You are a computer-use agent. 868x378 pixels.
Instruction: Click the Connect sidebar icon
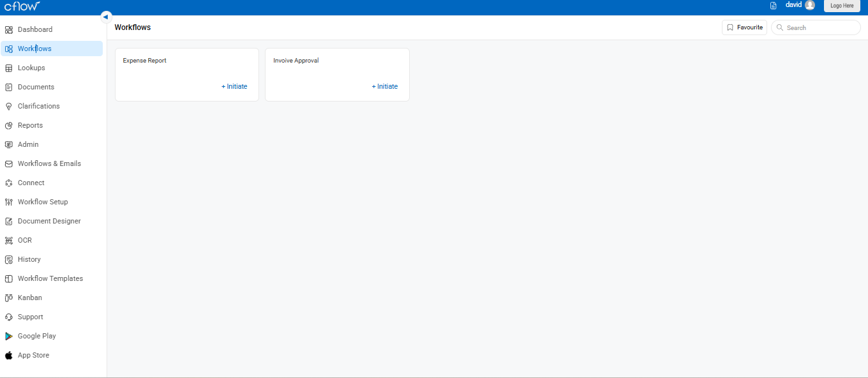(9, 183)
